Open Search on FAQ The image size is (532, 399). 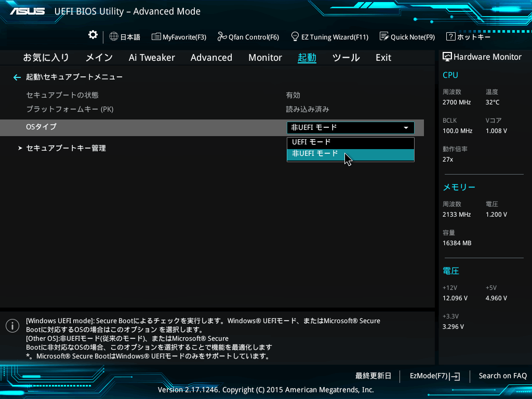502,376
